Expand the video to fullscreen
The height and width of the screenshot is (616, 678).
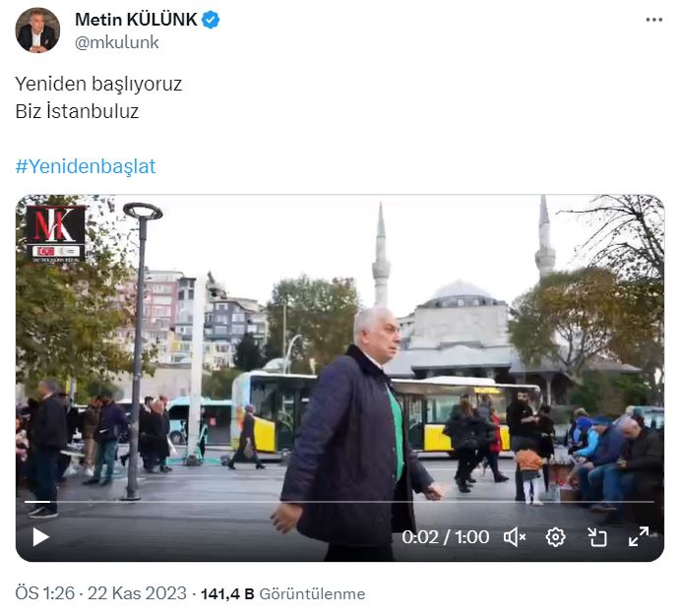coord(639,536)
